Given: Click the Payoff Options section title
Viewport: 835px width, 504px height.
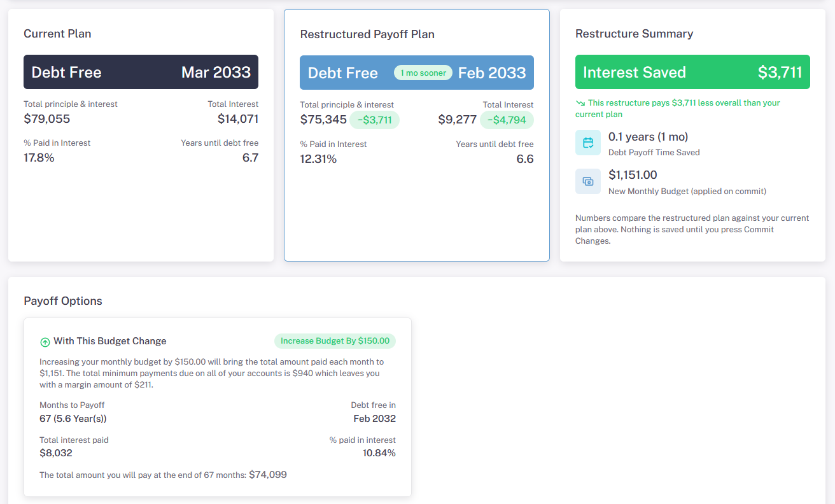Looking at the screenshot, I should [63, 301].
